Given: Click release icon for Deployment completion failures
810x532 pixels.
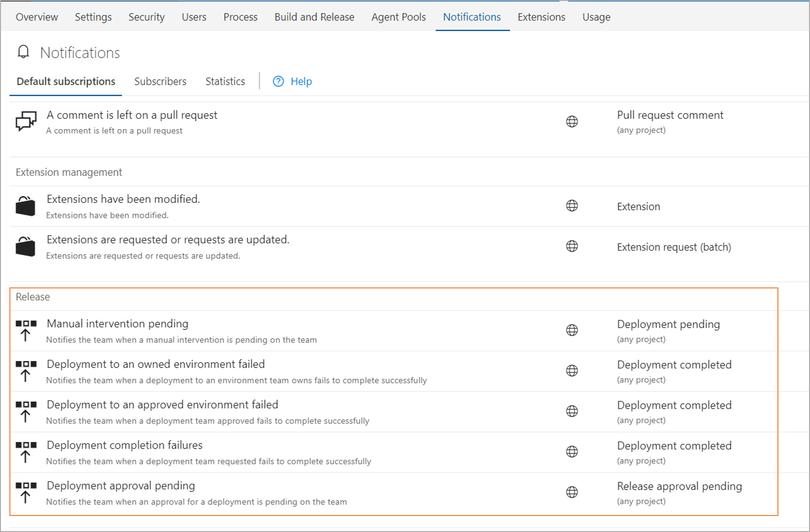Looking at the screenshot, I should click(26, 452).
